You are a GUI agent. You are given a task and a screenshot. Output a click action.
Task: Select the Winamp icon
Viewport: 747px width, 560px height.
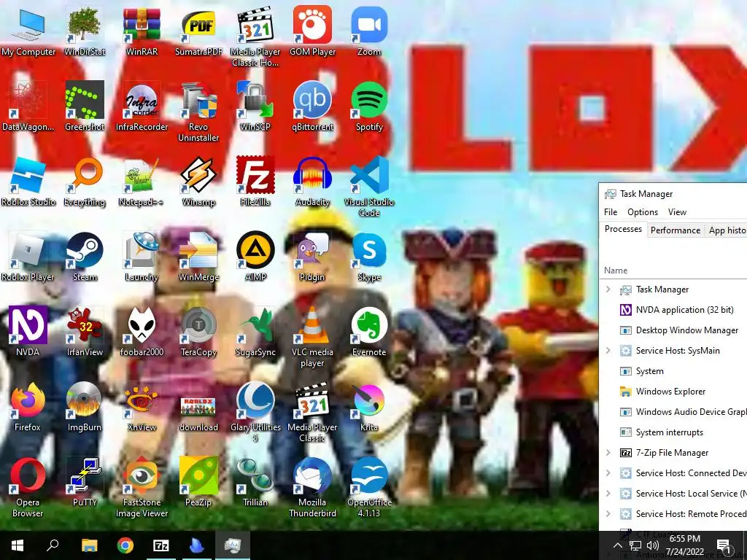tap(198, 182)
